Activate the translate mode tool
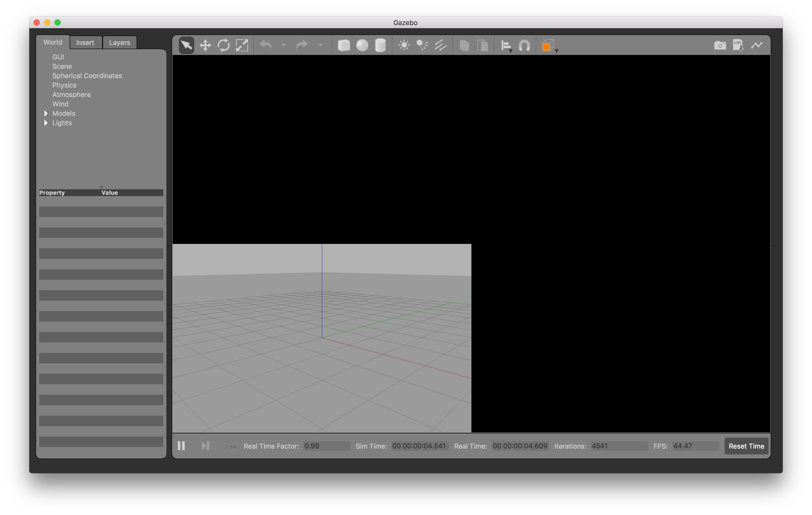The image size is (812, 515). click(205, 45)
